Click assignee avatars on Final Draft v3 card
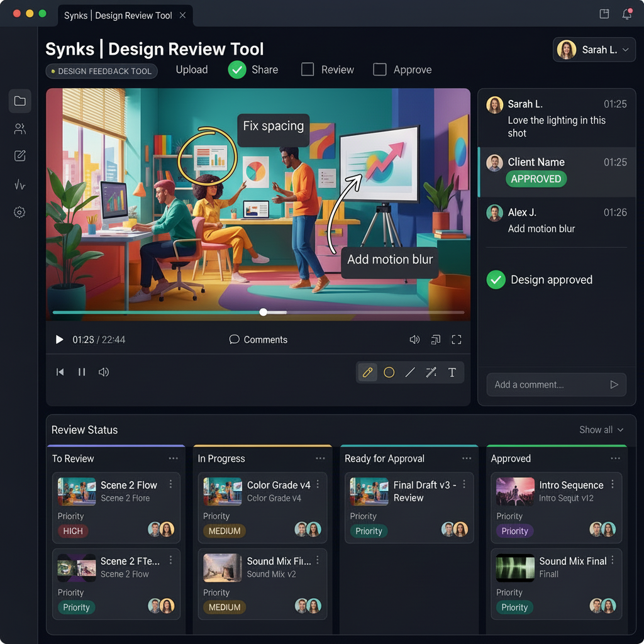This screenshot has height=644, width=644. (x=455, y=530)
